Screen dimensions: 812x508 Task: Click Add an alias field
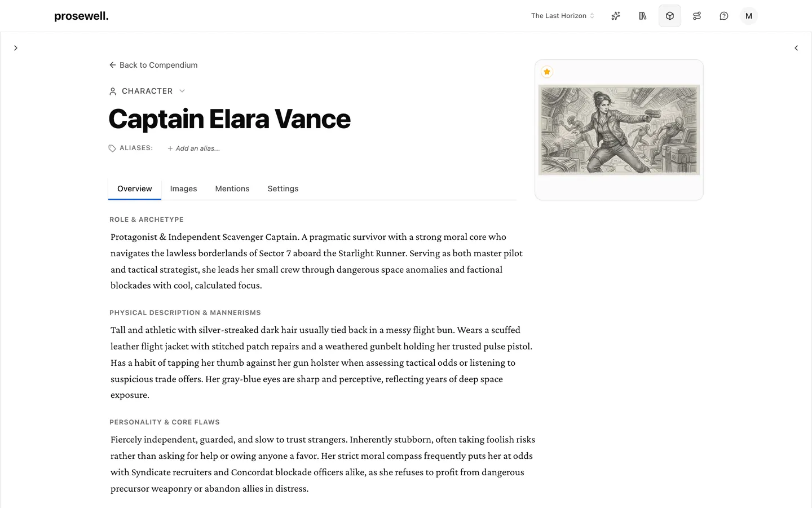click(x=193, y=148)
